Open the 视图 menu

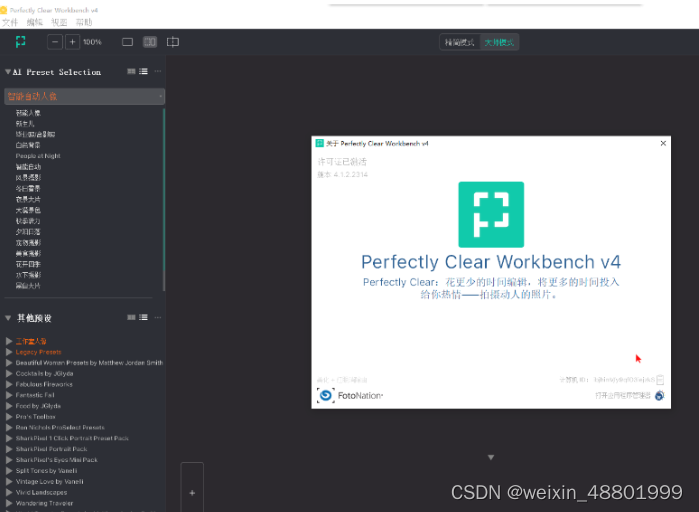pyautogui.click(x=59, y=22)
